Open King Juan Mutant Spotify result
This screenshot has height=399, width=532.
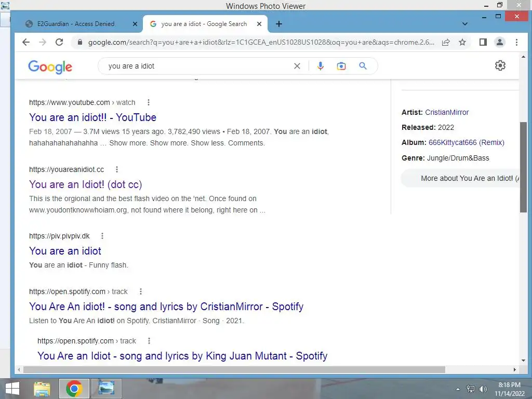click(x=182, y=356)
